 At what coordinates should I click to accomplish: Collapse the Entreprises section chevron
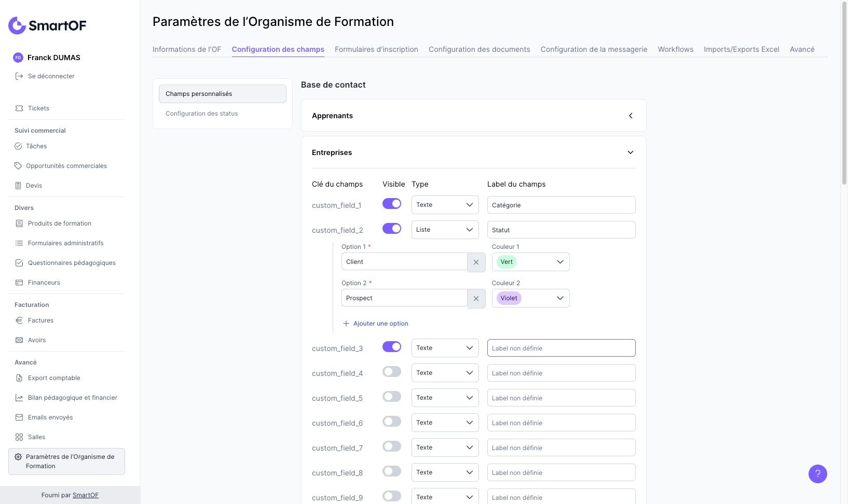631,152
